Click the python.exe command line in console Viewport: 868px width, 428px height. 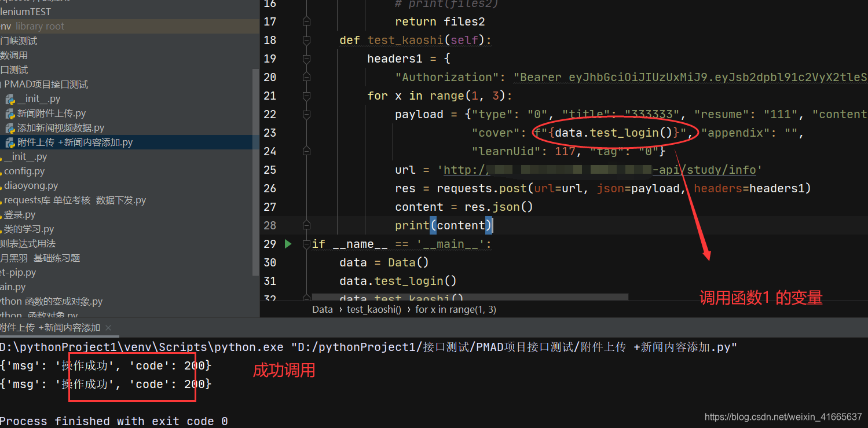[368, 347]
